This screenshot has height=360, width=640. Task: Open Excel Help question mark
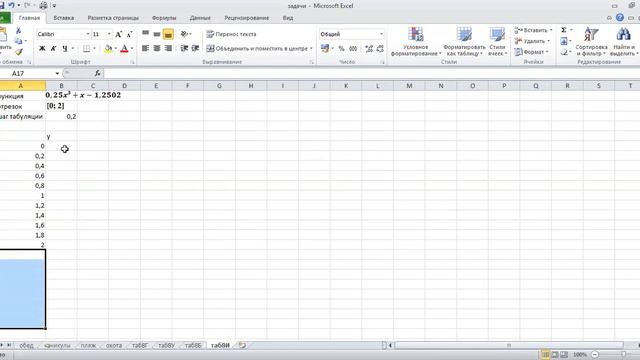click(620, 18)
